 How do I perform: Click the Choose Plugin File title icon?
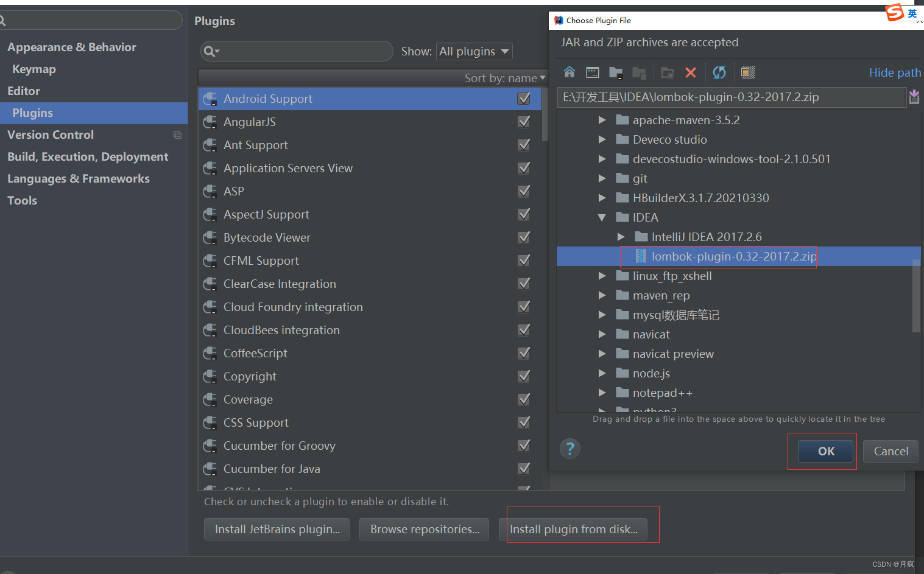[x=559, y=20]
